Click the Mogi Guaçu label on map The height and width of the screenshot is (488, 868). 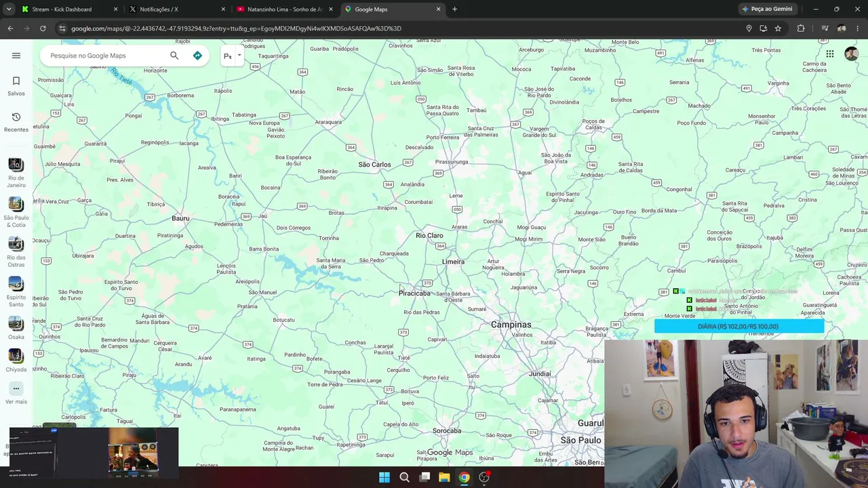coord(532,228)
